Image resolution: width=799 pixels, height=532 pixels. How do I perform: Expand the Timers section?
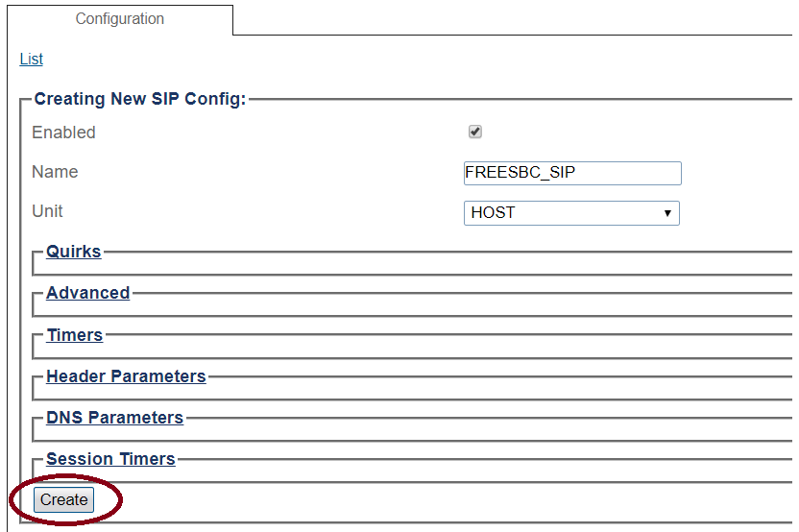[x=74, y=335]
